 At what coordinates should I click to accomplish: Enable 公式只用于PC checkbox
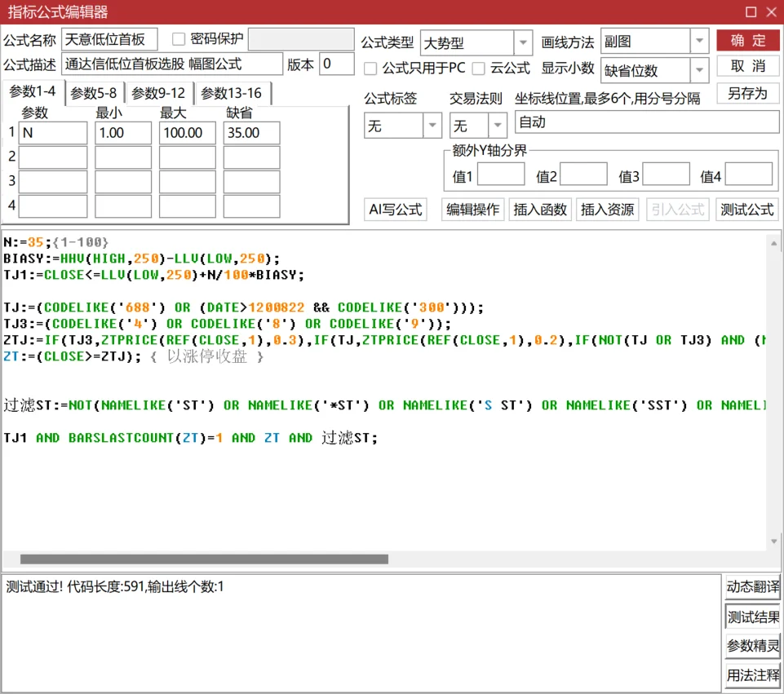tap(370, 69)
